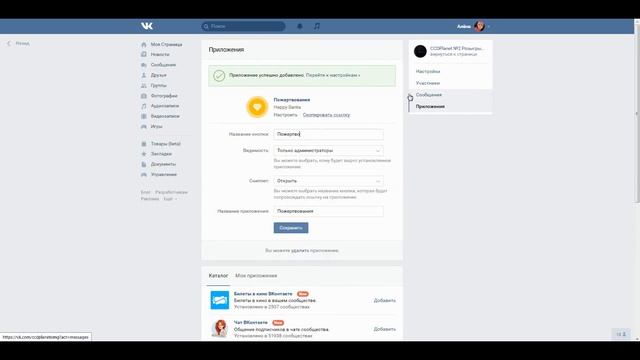
Task: Click the Алина avatar in header
Action: [479, 26]
